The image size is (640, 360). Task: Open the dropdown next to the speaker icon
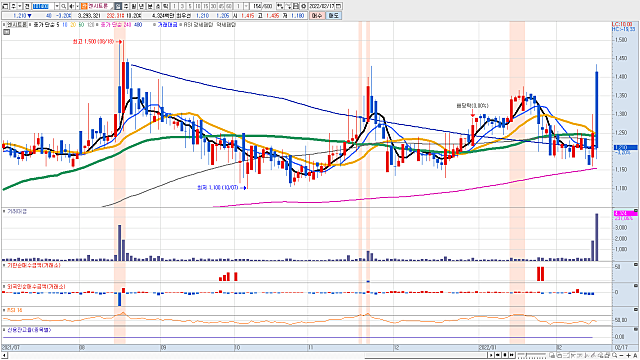tap(78, 6)
